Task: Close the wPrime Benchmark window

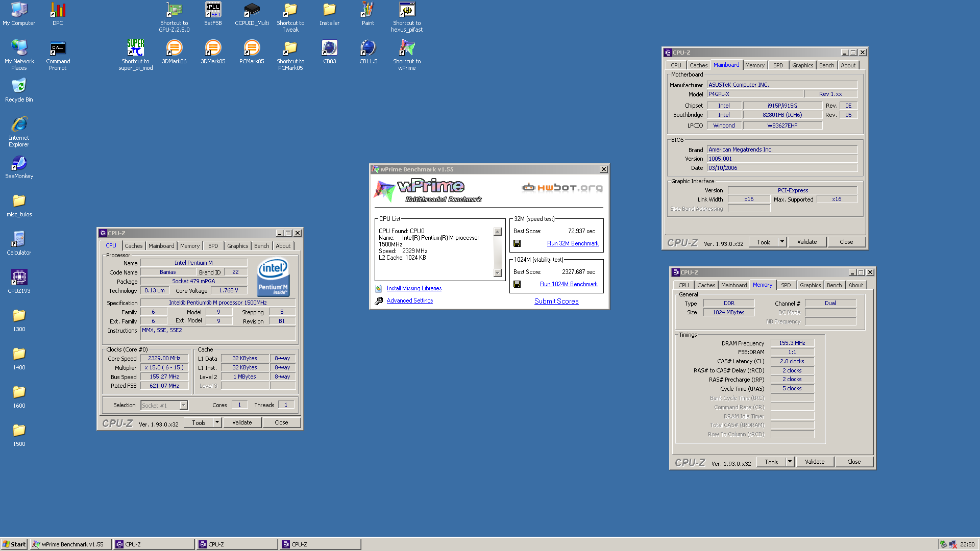Action: click(603, 169)
